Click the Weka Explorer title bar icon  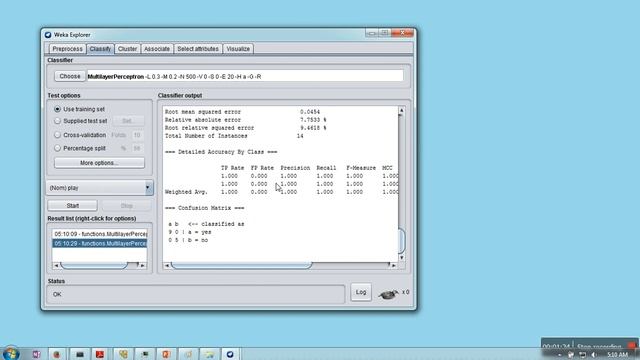(48, 35)
